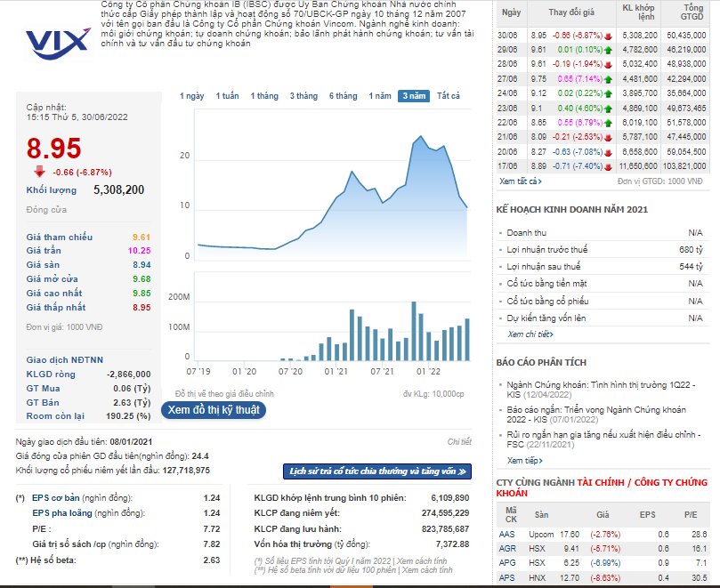Open APG stock ticker link

(507, 563)
